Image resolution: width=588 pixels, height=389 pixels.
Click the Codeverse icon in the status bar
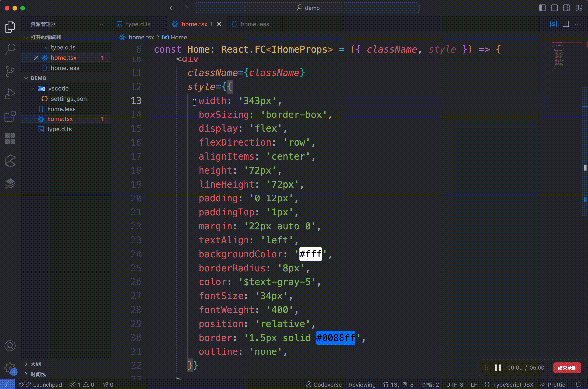click(x=309, y=384)
